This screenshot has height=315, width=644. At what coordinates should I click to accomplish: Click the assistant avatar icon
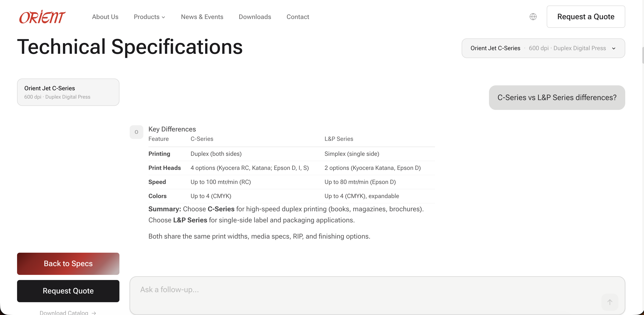136,132
